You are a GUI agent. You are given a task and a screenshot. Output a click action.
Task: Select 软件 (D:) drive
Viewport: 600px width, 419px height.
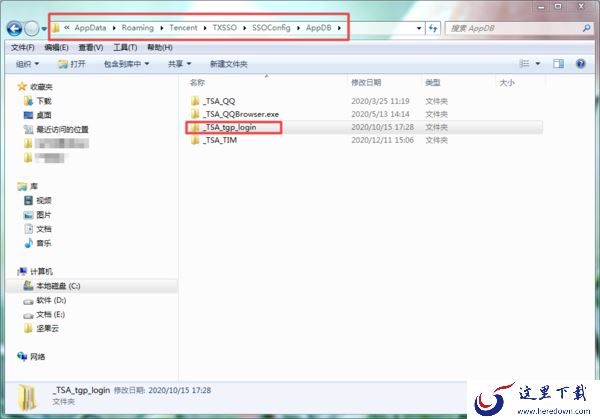point(45,300)
